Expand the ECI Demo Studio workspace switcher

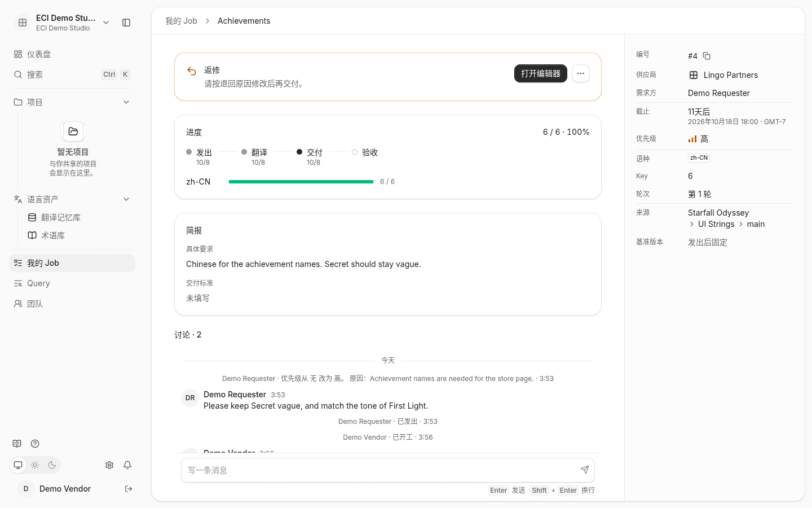(106, 23)
